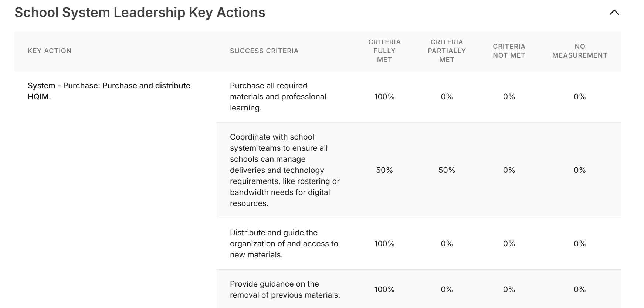
Task: Collapse the School System Leadership Key Actions section
Action: point(614,13)
